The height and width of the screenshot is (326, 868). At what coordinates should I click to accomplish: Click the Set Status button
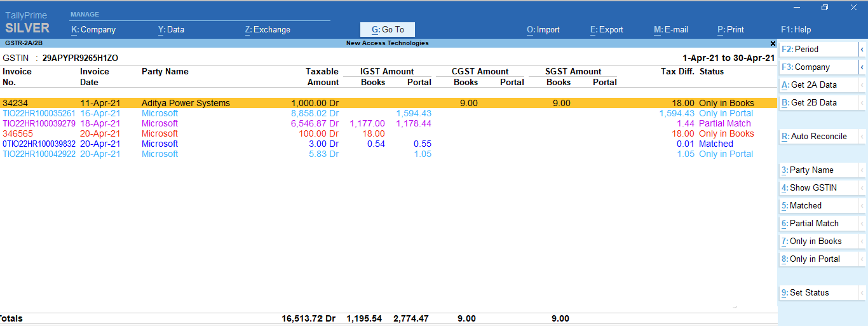pyautogui.click(x=818, y=292)
